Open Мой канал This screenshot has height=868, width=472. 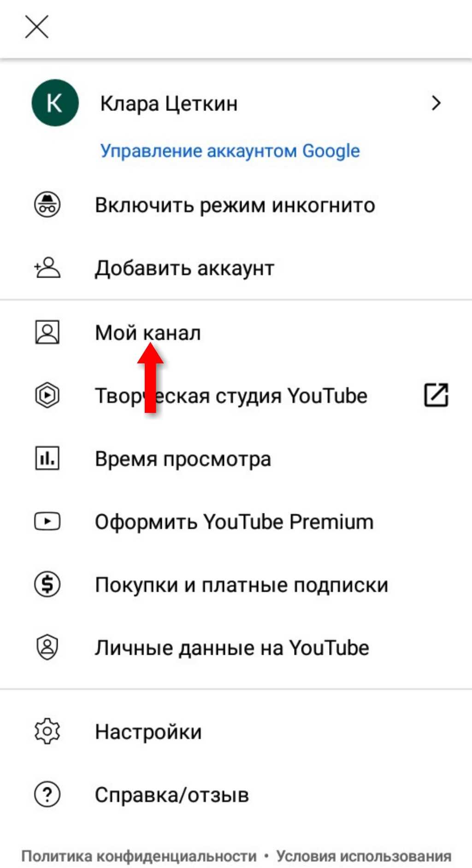point(148,332)
